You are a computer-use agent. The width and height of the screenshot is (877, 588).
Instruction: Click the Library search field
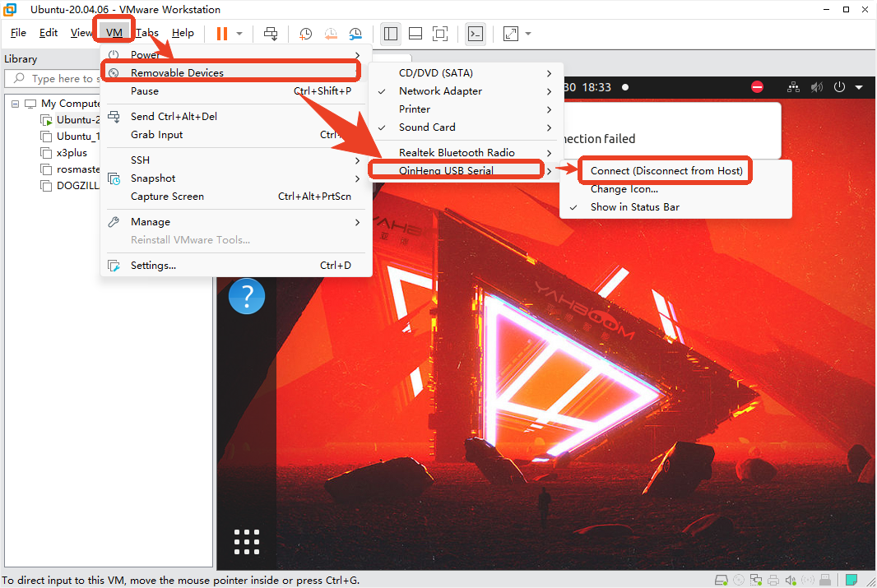pyautogui.click(x=54, y=79)
